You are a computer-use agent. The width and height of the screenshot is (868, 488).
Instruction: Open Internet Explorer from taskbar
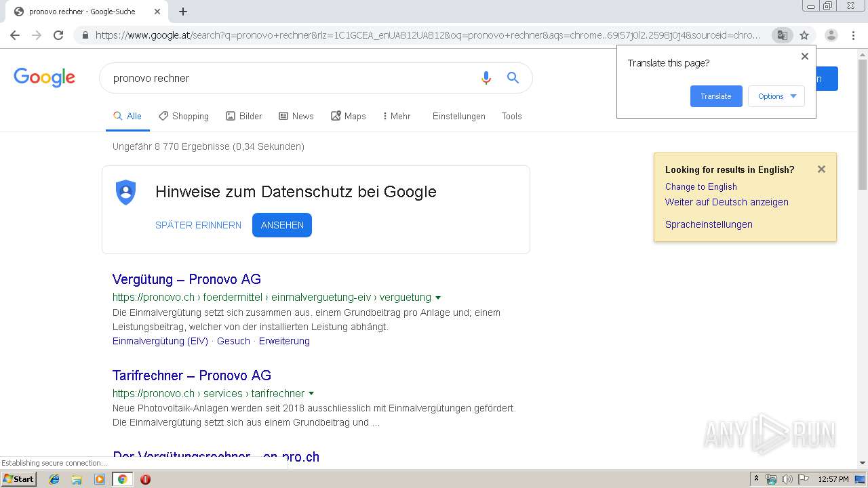click(x=54, y=479)
